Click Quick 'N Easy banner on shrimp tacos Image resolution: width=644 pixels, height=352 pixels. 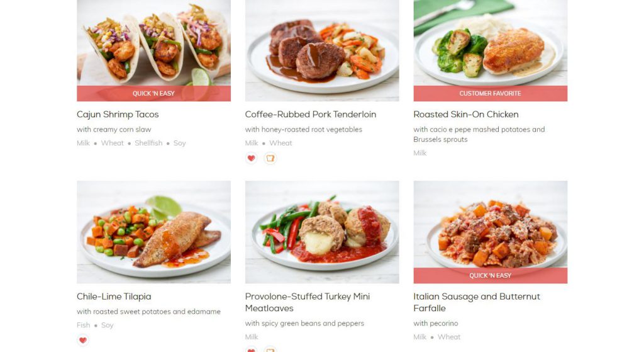pyautogui.click(x=153, y=93)
